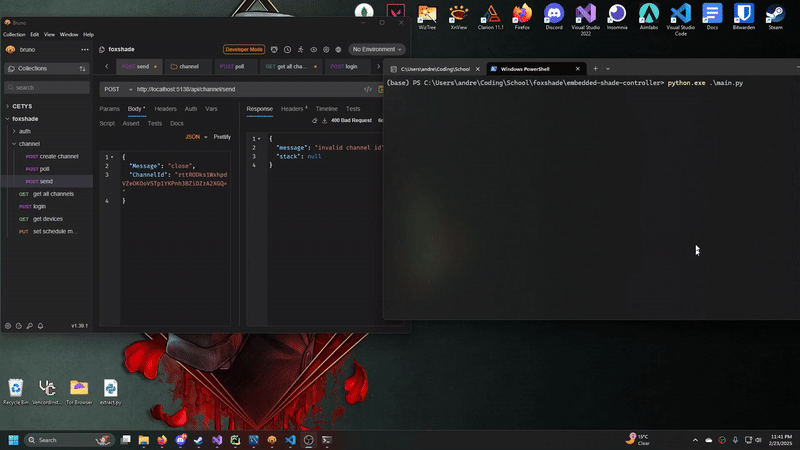Switch to the Assert tab

click(x=131, y=123)
